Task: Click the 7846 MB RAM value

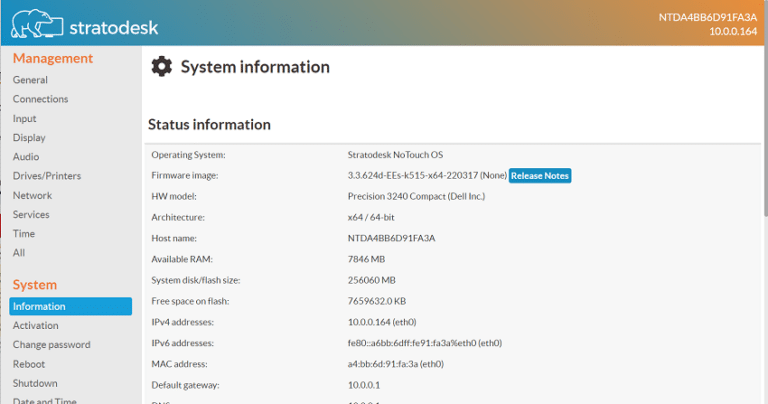Action: pos(366,259)
